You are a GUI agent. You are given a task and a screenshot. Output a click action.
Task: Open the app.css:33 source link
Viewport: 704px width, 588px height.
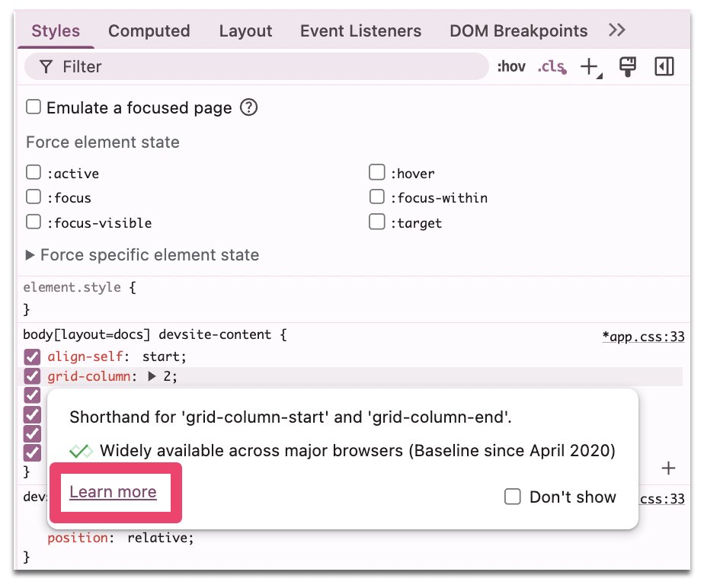644,335
